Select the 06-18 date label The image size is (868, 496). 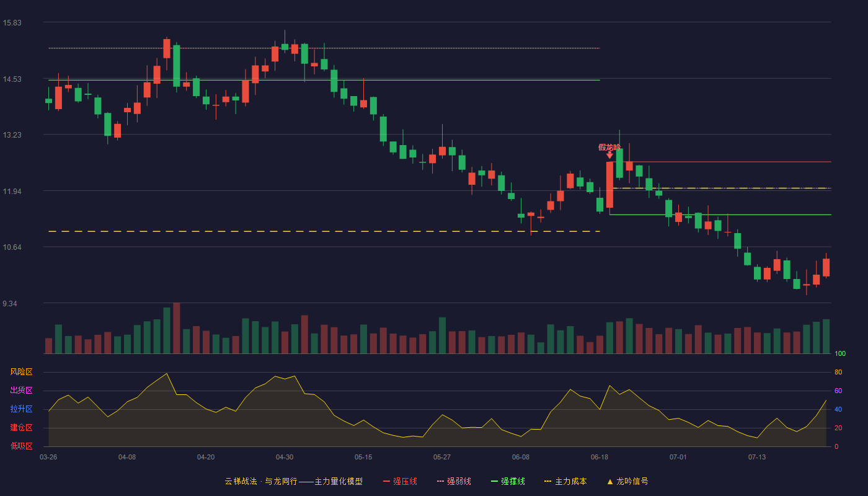click(600, 457)
